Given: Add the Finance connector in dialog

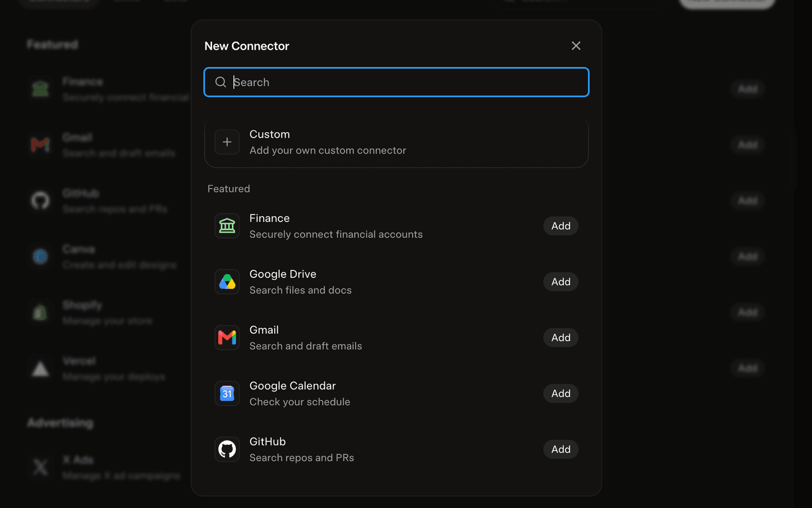Looking at the screenshot, I should pos(561,226).
